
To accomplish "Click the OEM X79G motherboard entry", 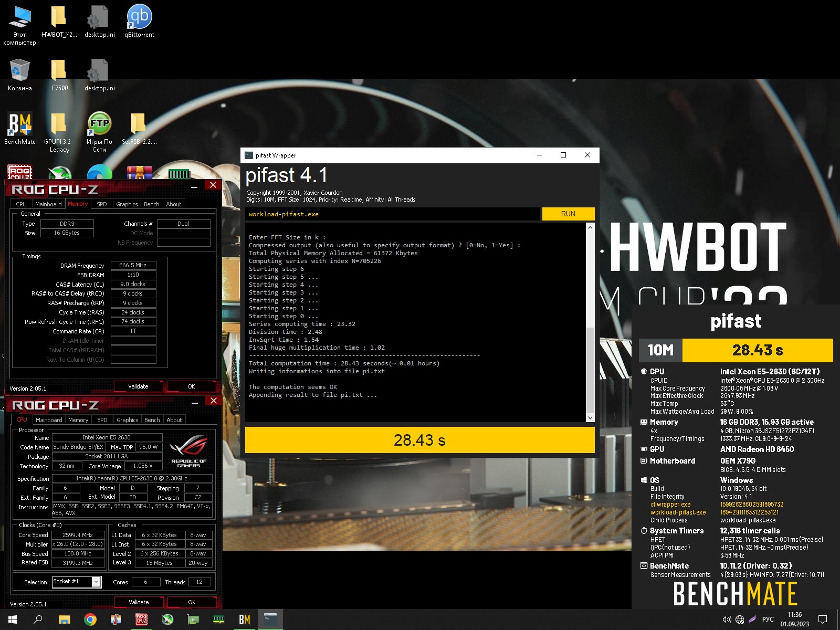I will pos(738,461).
